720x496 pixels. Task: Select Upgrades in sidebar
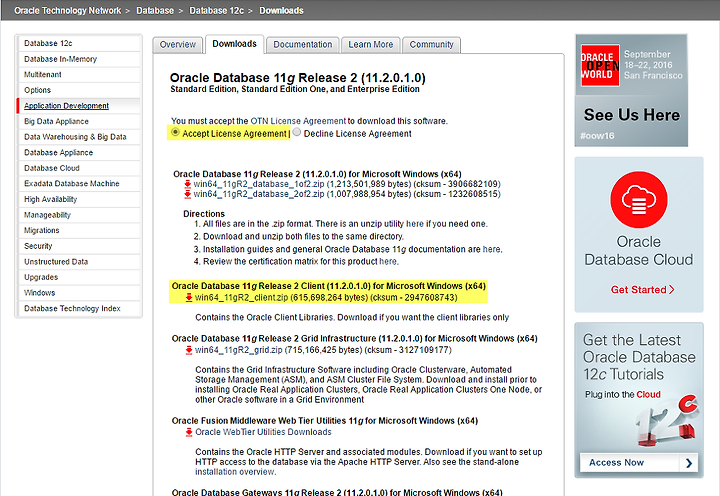tap(79, 277)
